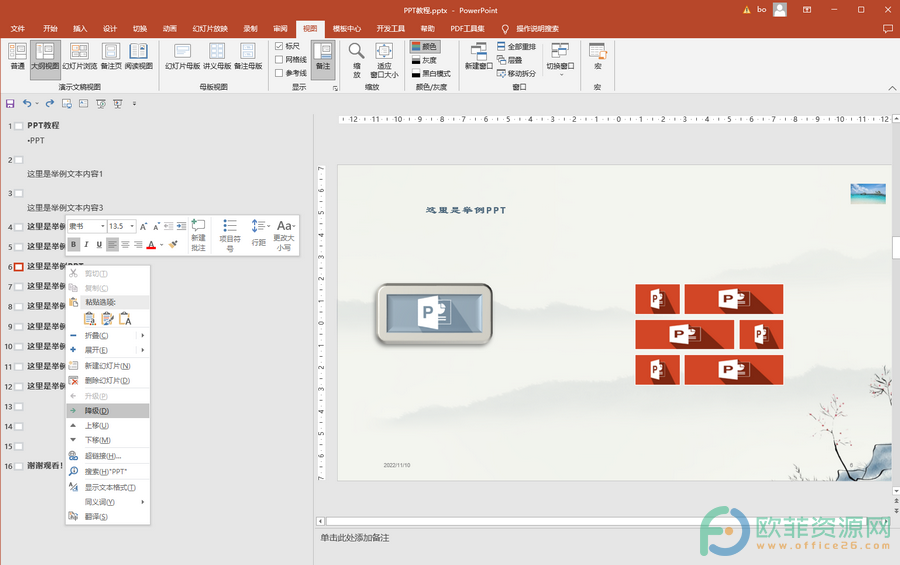Viewport: 900px width, 565px height.
Task: Click the Redo arrow icon
Action: [49, 103]
